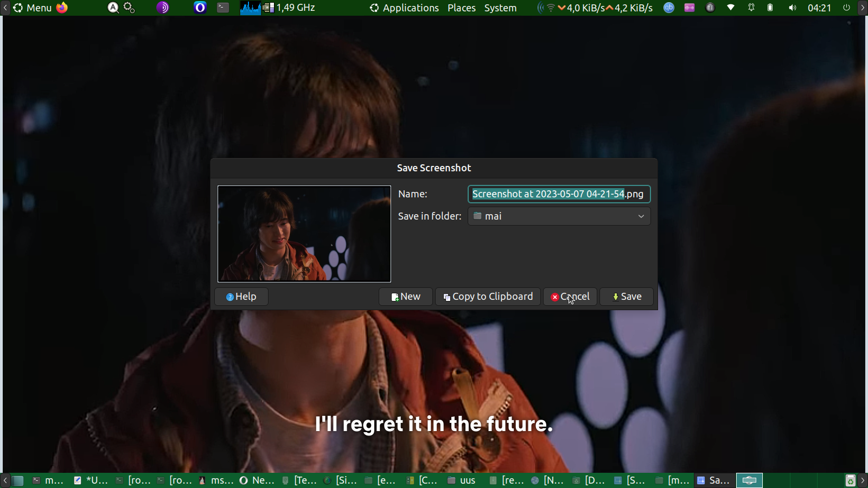
Task: Open the purple audio waveform tray icon
Action: [x=690, y=8]
